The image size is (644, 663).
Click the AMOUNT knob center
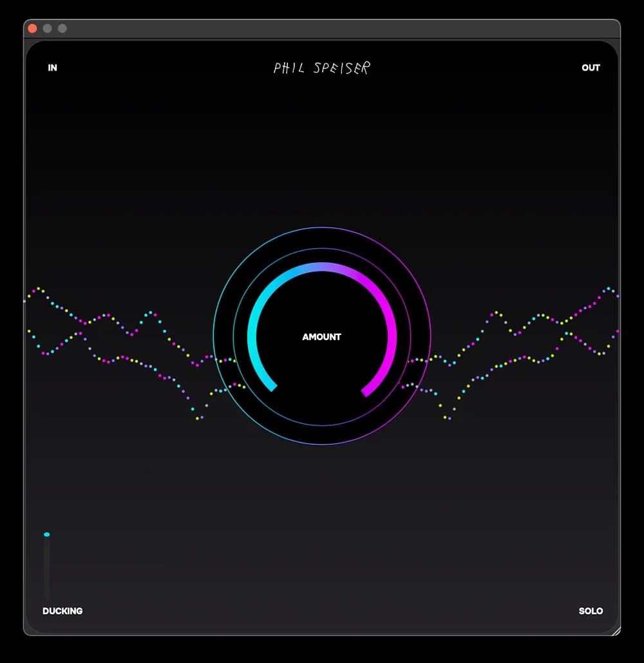(321, 336)
